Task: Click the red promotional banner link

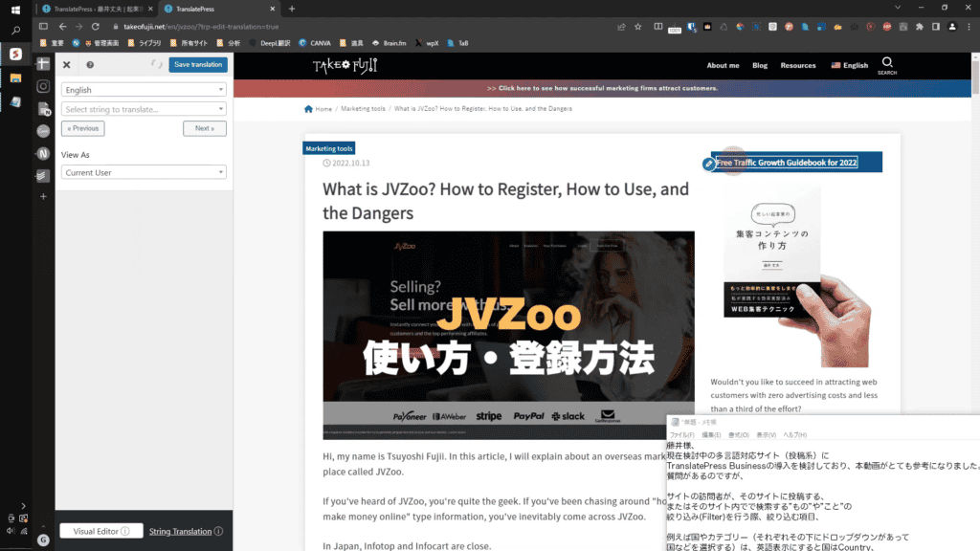Action: pyautogui.click(x=603, y=88)
